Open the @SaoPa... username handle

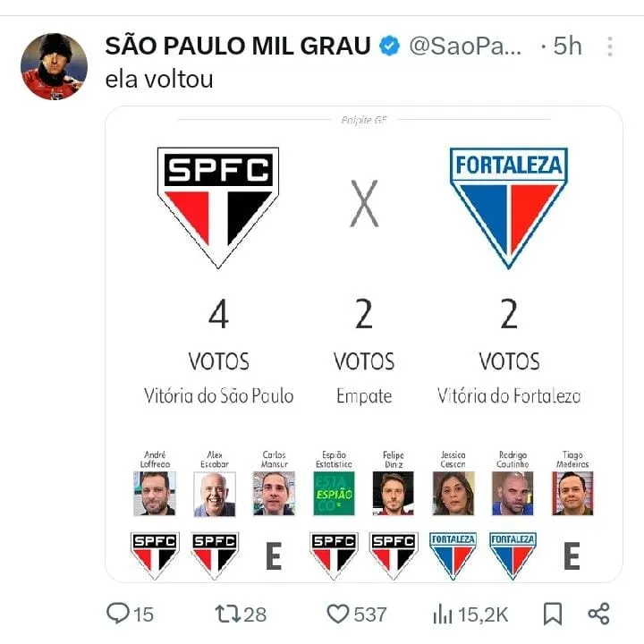[465, 47]
